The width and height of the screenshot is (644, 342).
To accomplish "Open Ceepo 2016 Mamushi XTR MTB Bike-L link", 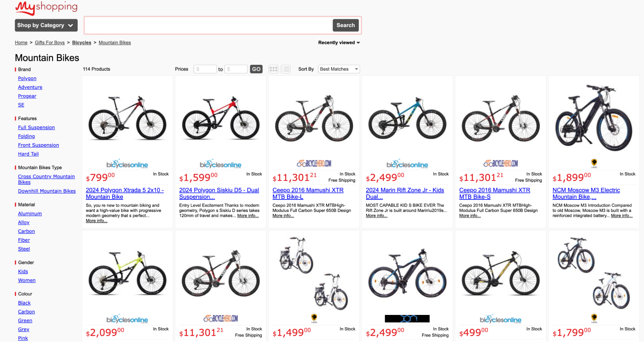I will click(308, 193).
